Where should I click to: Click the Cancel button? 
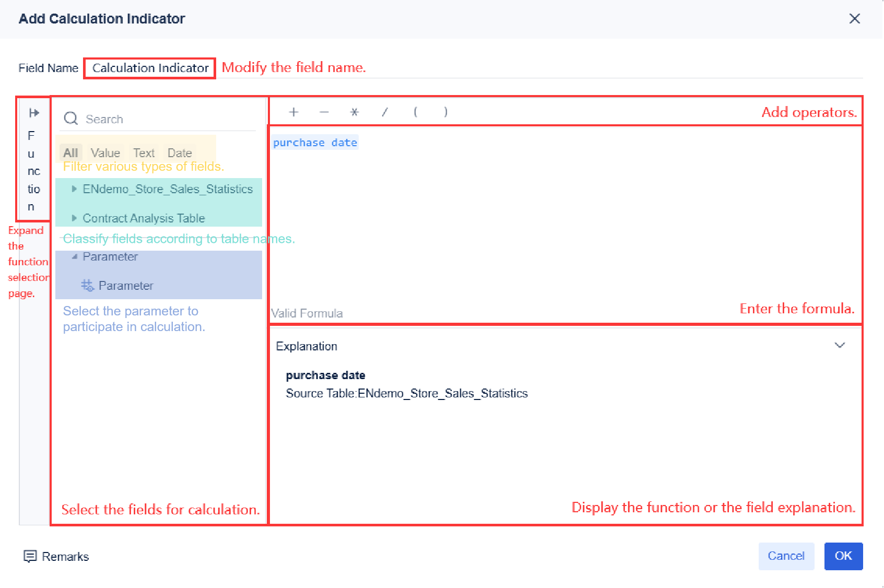(x=786, y=556)
